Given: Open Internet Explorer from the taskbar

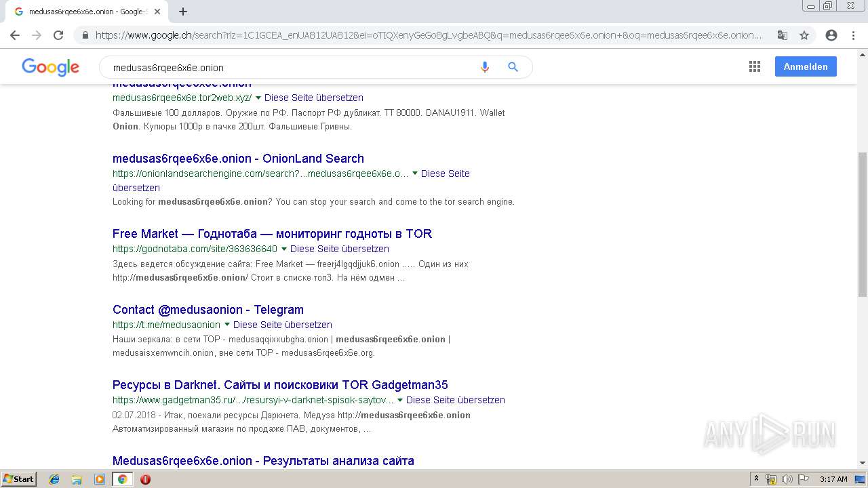Looking at the screenshot, I should pyautogui.click(x=54, y=479).
